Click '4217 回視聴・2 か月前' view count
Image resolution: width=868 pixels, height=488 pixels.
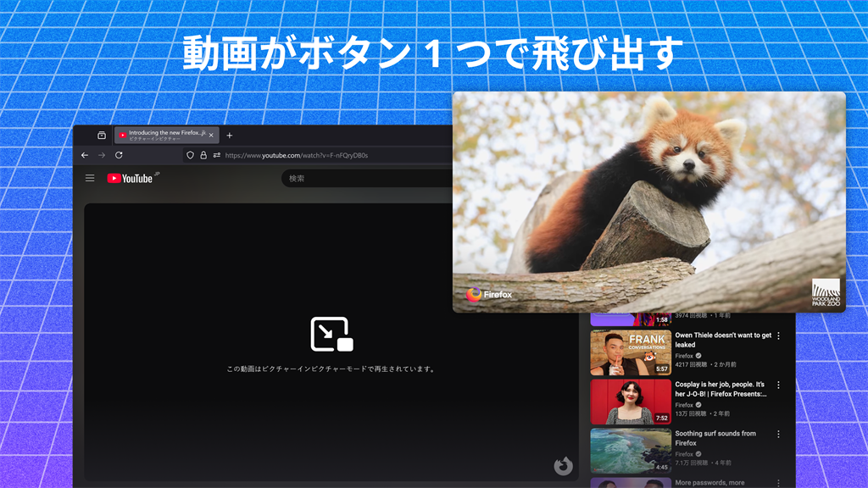pyautogui.click(x=706, y=364)
